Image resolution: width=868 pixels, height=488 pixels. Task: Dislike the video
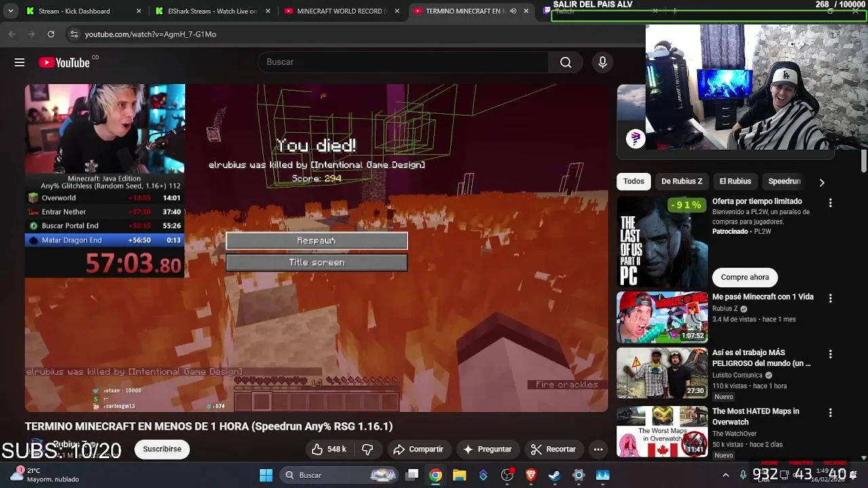click(368, 449)
